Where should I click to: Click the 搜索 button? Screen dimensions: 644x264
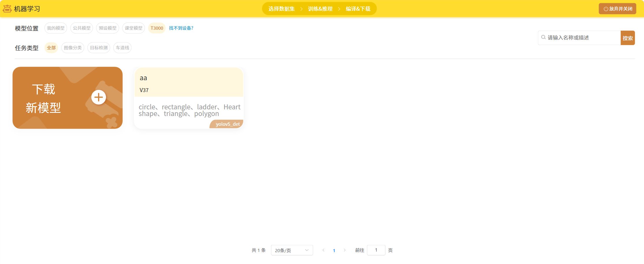coord(628,38)
